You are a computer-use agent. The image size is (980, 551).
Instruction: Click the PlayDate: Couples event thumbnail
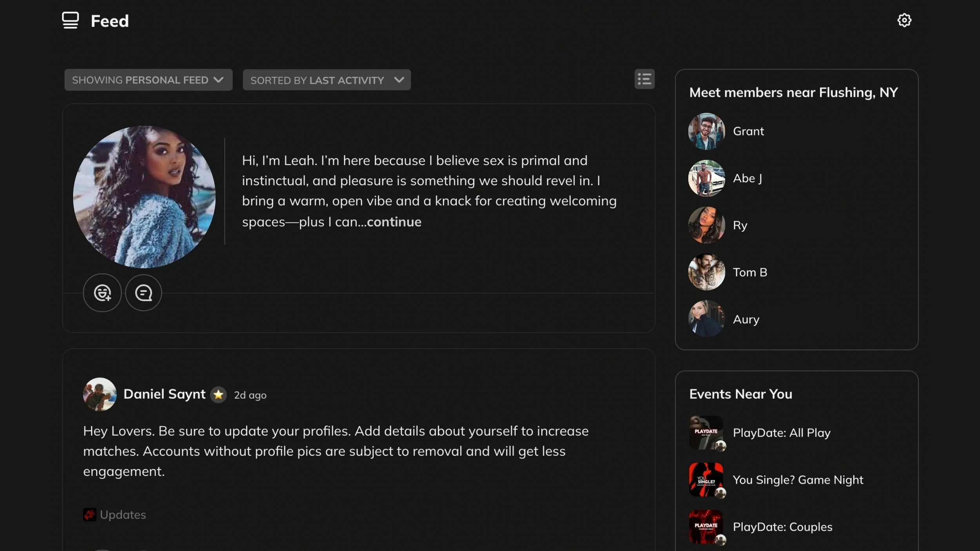[706, 526]
